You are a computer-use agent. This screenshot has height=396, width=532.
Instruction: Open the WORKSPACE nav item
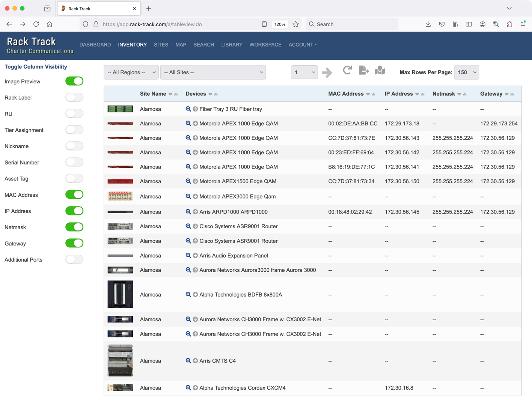(265, 45)
